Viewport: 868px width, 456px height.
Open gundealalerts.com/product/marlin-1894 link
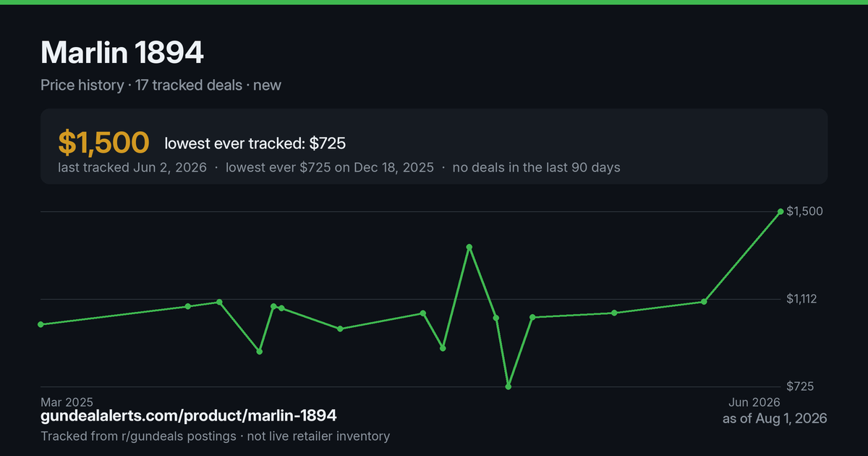point(189,416)
